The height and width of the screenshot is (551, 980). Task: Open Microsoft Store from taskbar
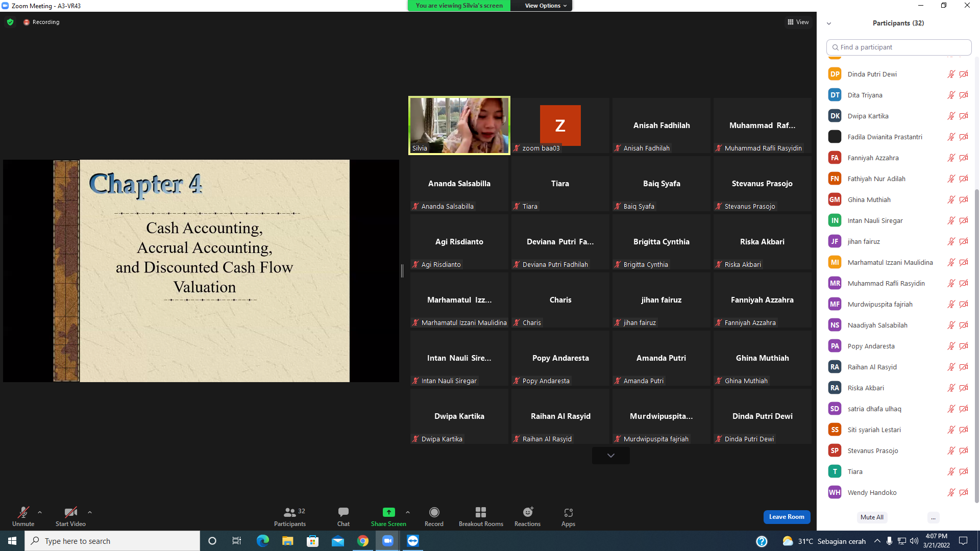(312, 541)
